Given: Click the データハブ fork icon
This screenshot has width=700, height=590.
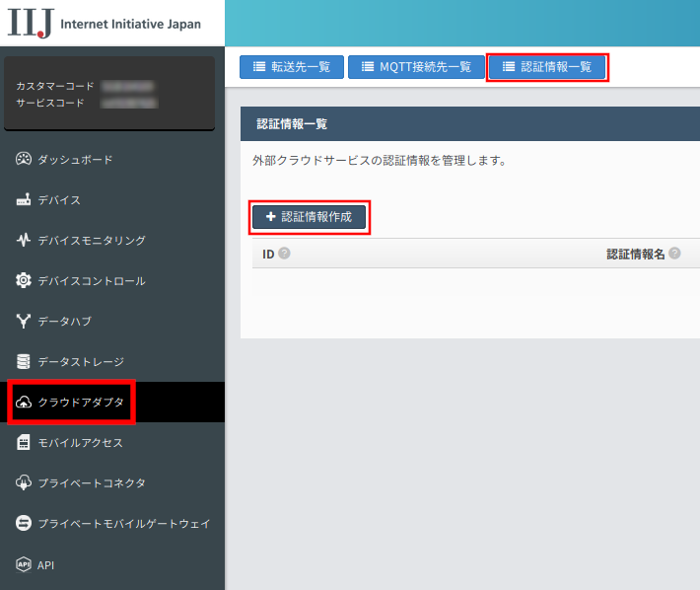Looking at the screenshot, I should (24, 321).
